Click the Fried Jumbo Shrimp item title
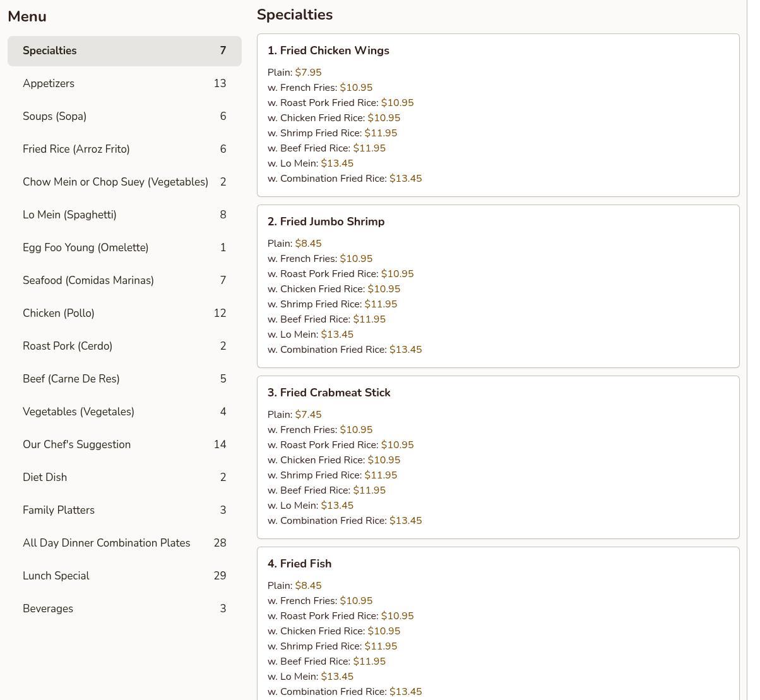The height and width of the screenshot is (700, 760). 326,222
